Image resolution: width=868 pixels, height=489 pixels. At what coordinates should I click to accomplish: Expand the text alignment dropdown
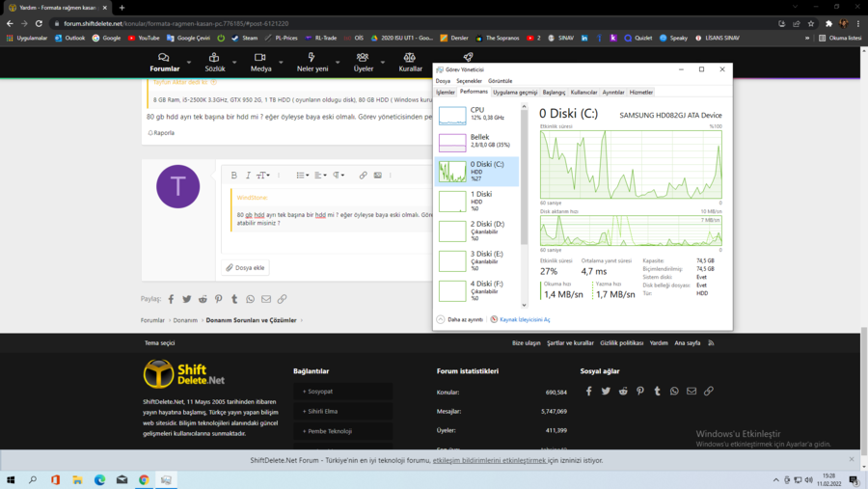320,176
